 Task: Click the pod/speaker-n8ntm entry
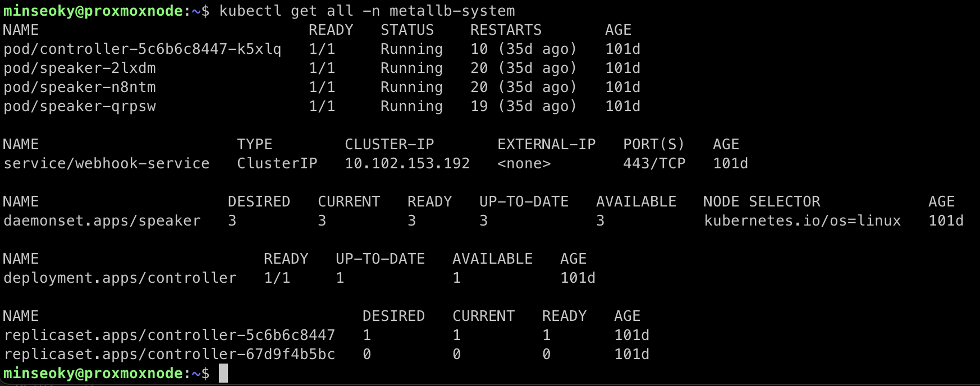click(x=80, y=88)
